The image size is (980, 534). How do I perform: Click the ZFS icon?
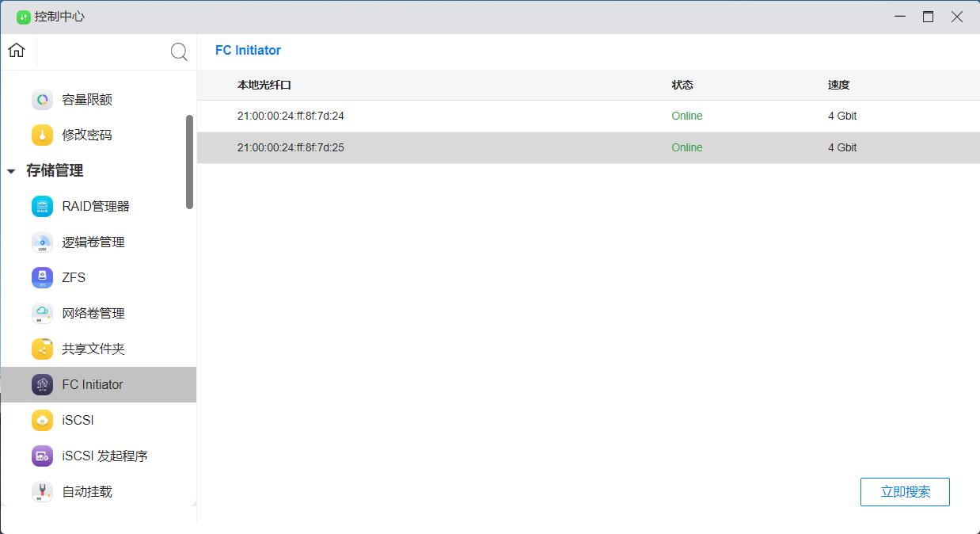(x=42, y=278)
